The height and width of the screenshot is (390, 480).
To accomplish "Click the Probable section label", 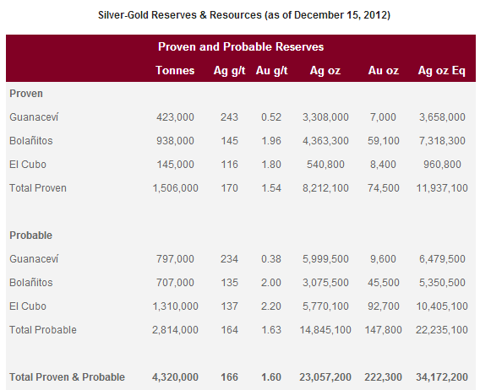I will (x=31, y=235).
